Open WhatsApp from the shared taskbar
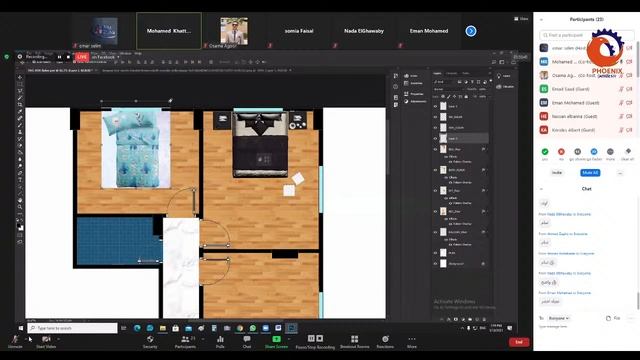 253,328
